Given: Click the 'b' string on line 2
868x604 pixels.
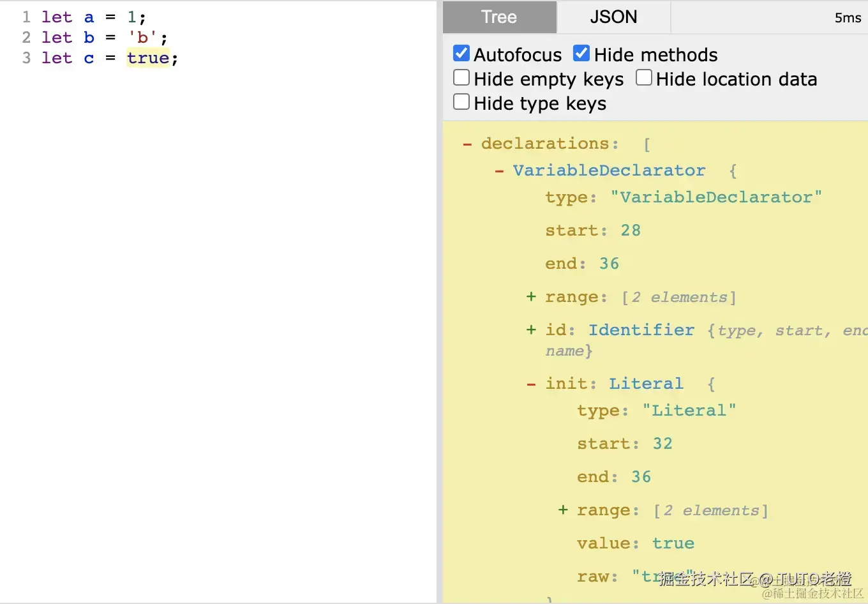Looking at the screenshot, I should tap(142, 38).
